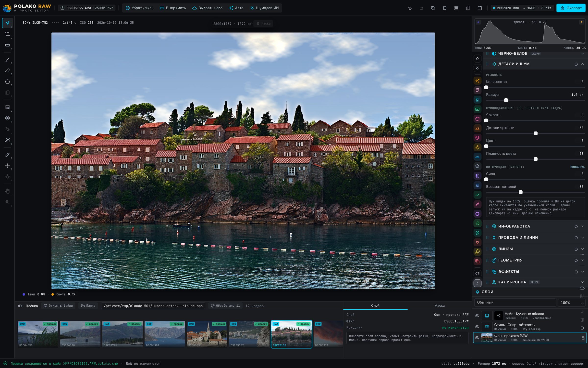Hide the Фон проявка RAW layer
This screenshot has width=588, height=368.
coord(477,338)
